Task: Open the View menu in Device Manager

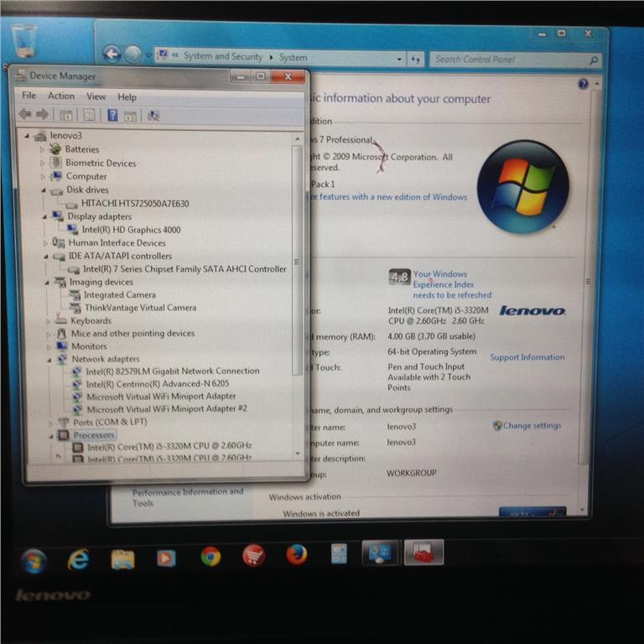Action: pos(96,96)
